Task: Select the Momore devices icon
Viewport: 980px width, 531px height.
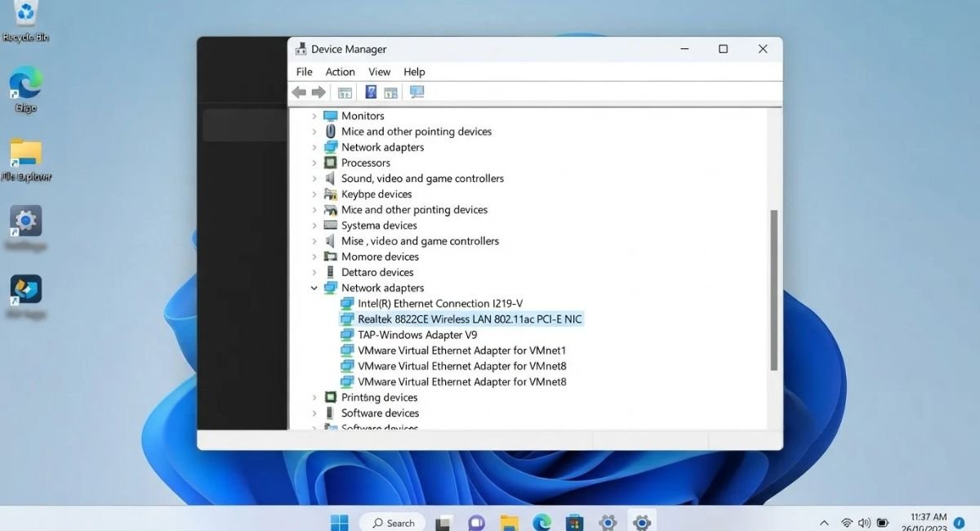Action: pyautogui.click(x=331, y=257)
